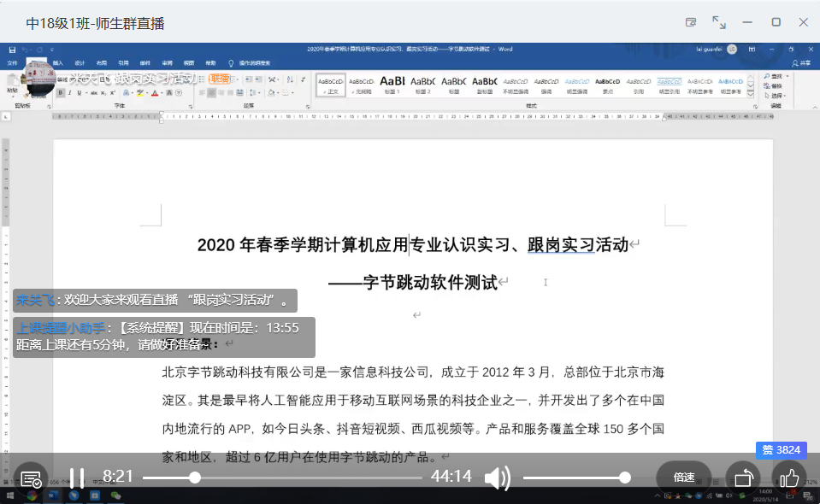Click Word undo icon
This screenshot has width=820, height=504.
(x=26, y=50)
